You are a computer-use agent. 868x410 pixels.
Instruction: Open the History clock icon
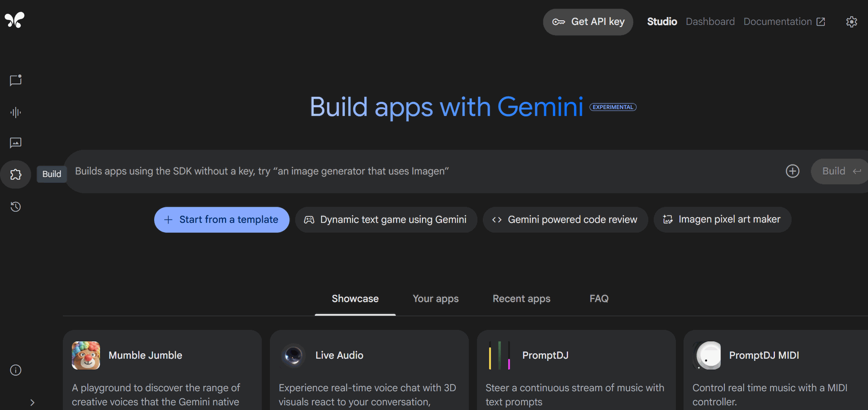(x=16, y=207)
